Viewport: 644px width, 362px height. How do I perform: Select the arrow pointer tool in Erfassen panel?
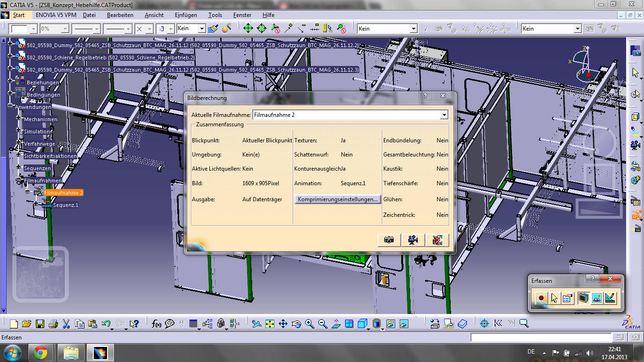click(554, 298)
